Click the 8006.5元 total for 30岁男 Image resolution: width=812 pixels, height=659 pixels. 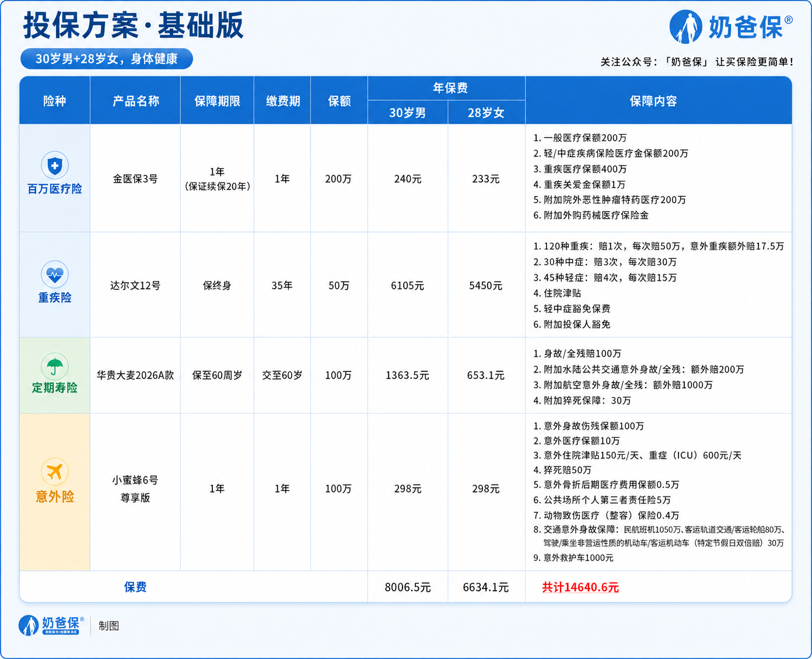tap(407, 587)
